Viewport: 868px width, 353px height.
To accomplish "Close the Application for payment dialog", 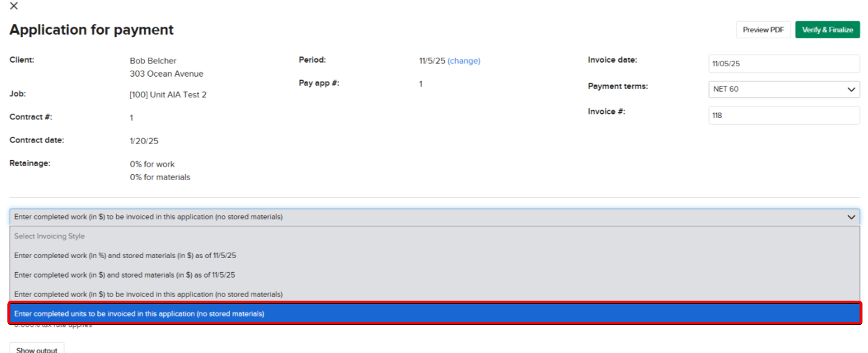I will point(14,6).
